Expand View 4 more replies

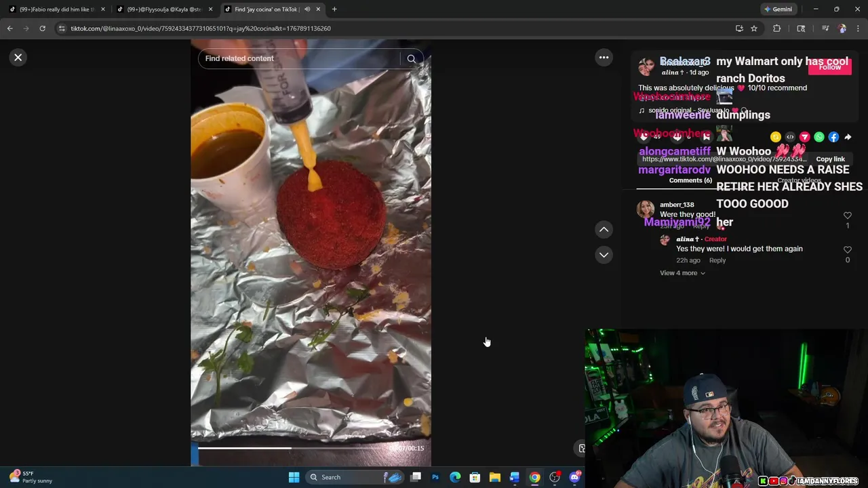(x=682, y=273)
